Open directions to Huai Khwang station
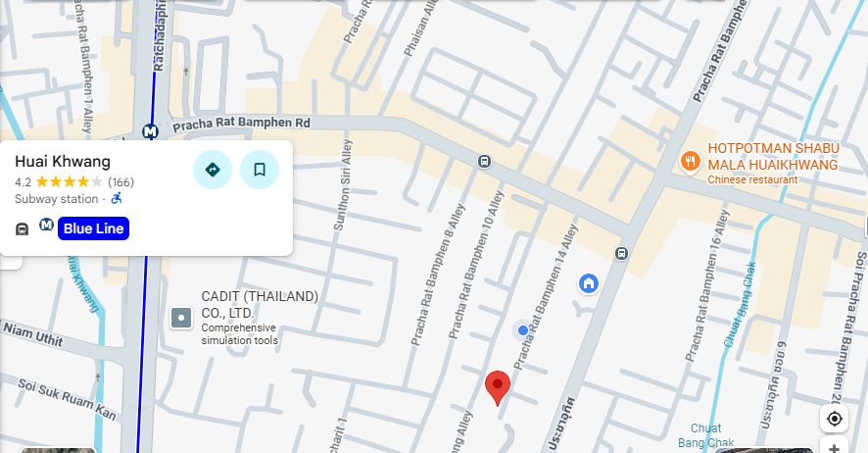This screenshot has height=453, width=868. click(x=213, y=170)
